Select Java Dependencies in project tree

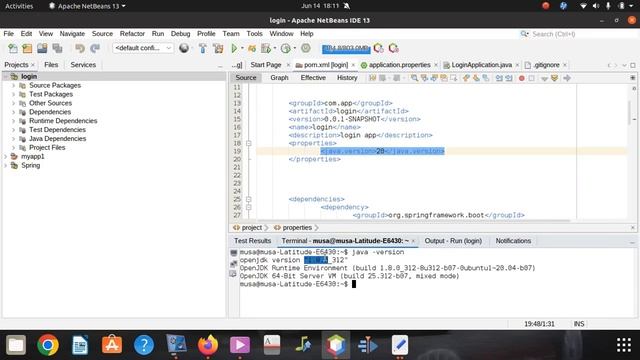point(58,138)
